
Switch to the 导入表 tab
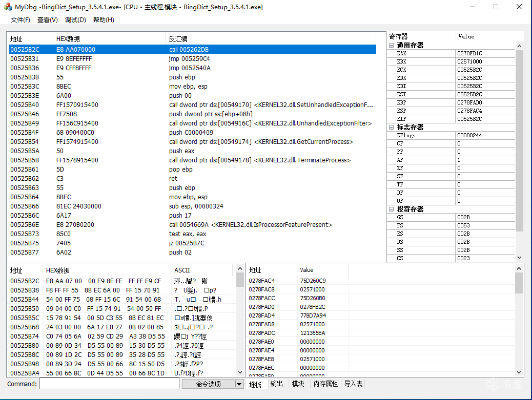coord(353,384)
